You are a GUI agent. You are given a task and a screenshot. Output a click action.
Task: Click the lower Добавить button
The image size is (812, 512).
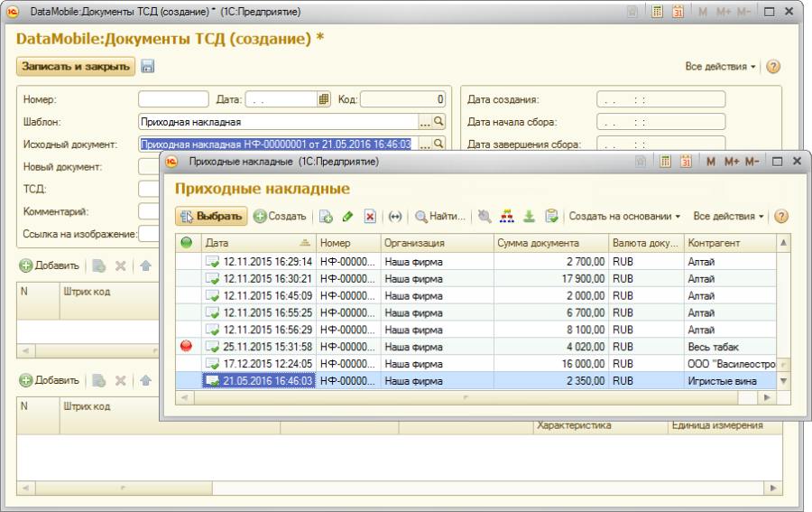50,380
